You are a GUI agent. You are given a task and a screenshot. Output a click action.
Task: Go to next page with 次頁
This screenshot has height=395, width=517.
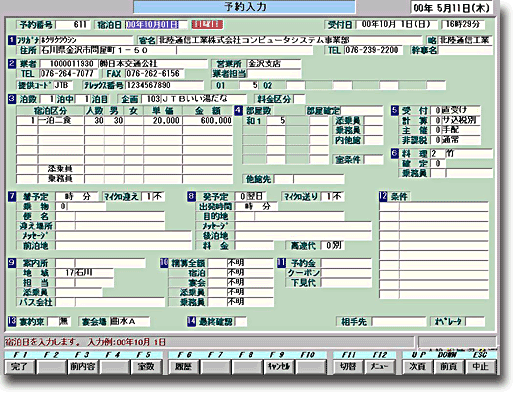click(x=417, y=367)
